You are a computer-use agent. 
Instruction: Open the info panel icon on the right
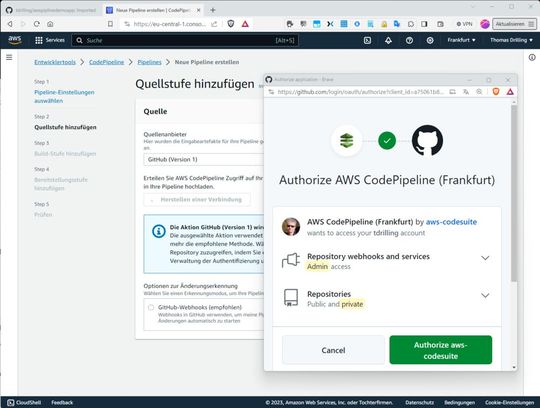(532, 57)
